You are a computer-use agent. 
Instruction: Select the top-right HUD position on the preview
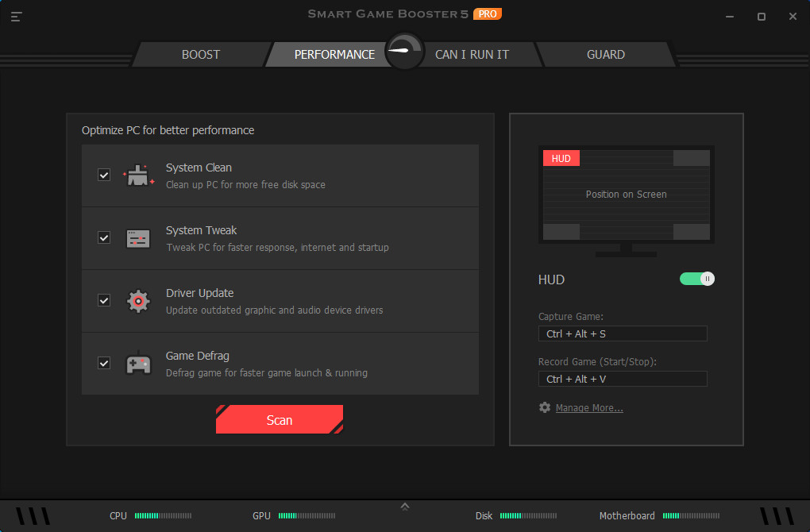(690, 158)
